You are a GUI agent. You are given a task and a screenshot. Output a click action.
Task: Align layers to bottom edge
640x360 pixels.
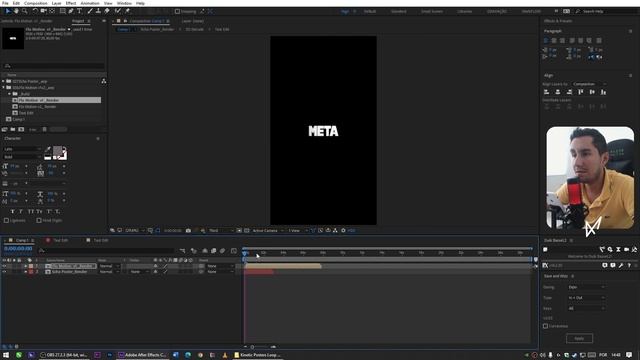(603, 92)
